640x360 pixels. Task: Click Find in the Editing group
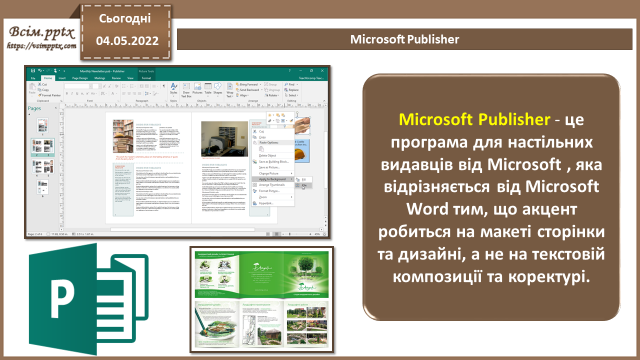[290, 84]
